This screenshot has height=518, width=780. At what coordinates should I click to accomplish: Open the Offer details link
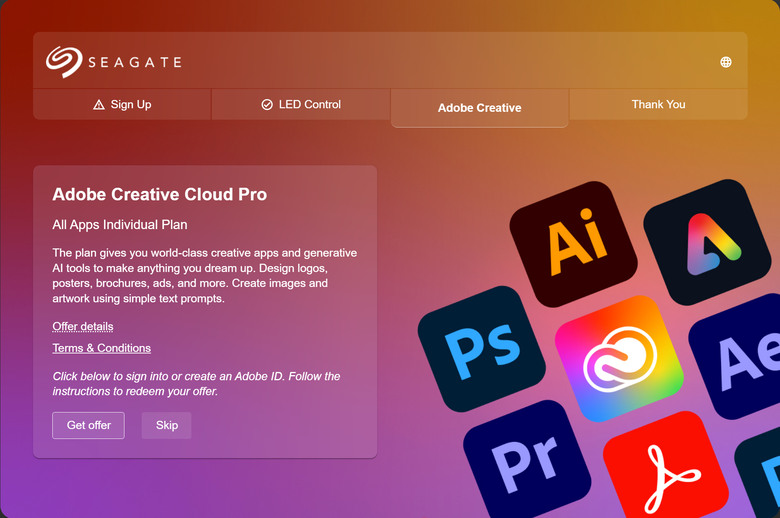83,326
